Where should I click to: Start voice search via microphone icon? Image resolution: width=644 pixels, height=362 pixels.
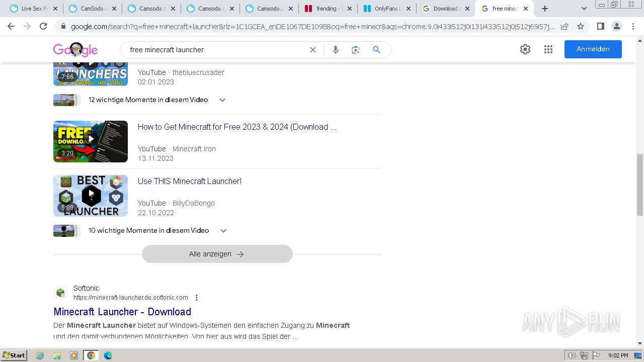[x=336, y=50]
